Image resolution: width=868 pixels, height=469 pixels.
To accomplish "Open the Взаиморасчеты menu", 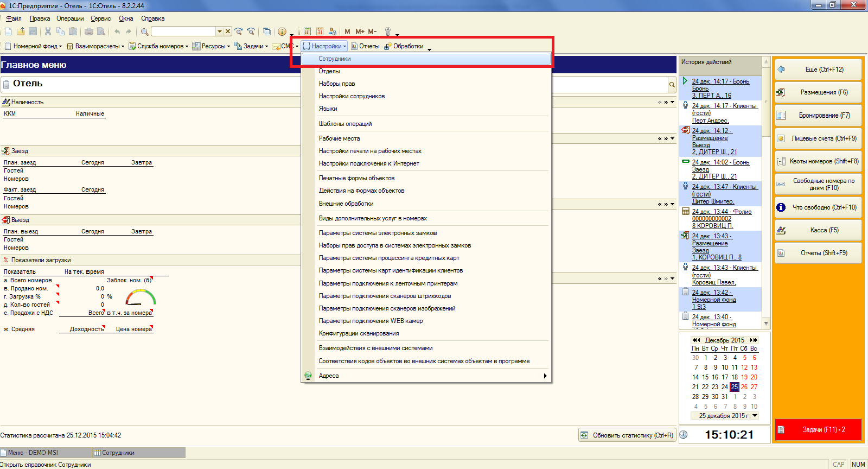I will click(x=95, y=46).
